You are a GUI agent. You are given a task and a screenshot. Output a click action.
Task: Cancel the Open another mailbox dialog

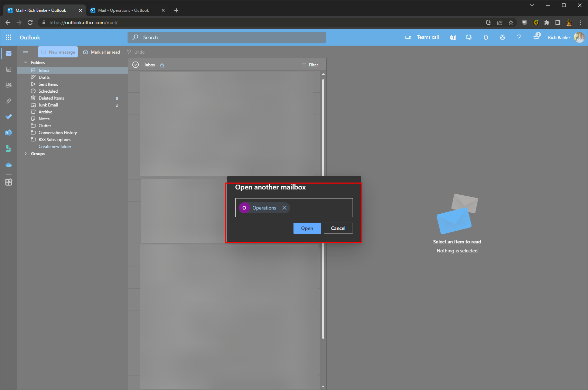coord(338,228)
